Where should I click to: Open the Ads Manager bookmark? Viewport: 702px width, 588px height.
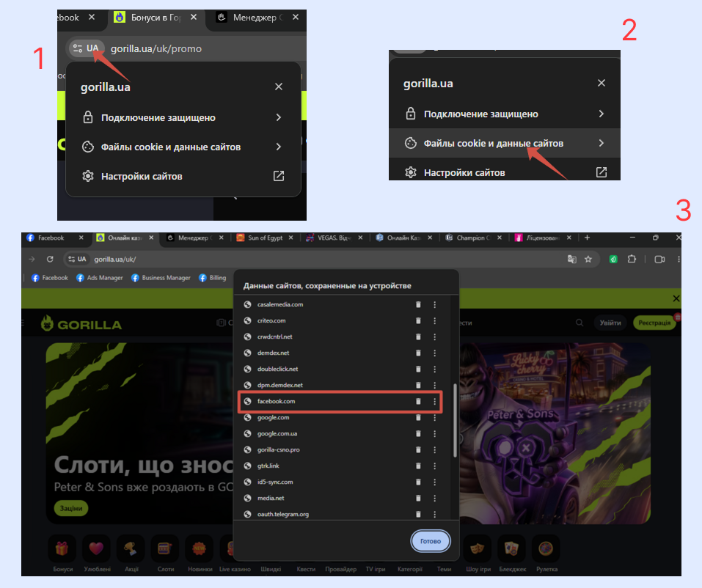[x=100, y=278]
